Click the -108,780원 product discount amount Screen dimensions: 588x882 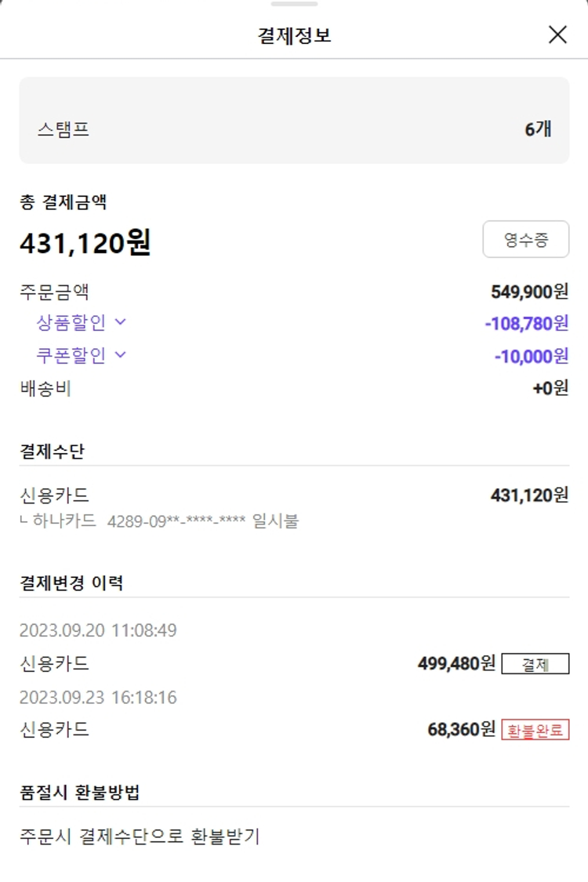526,323
